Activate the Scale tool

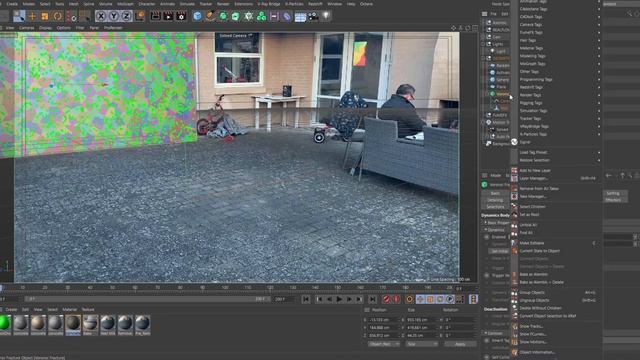coord(45,16)
